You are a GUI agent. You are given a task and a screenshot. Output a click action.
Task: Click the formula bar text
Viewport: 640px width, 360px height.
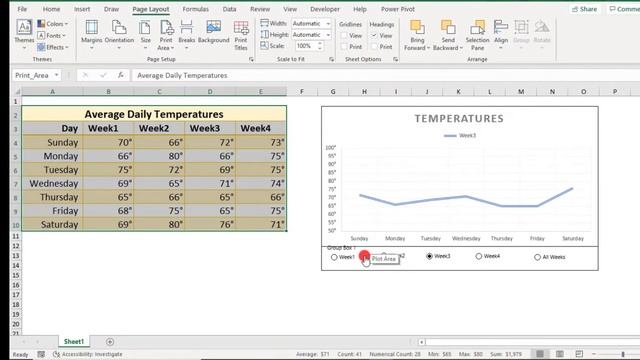click(182, 76)
